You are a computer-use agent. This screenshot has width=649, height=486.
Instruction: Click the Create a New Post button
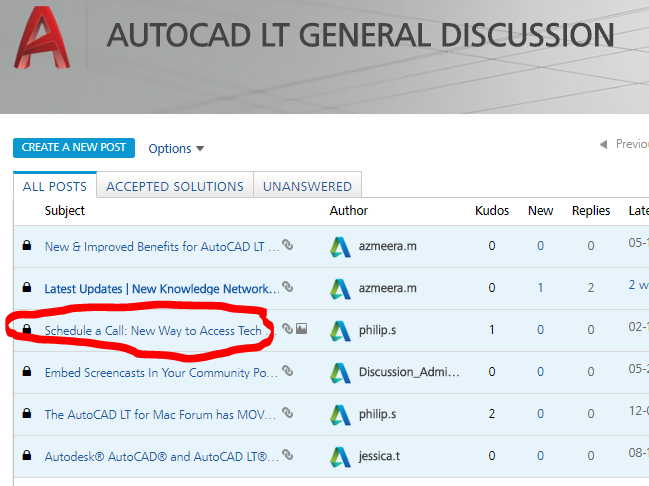pyautogui.click(x=74, y=148)
